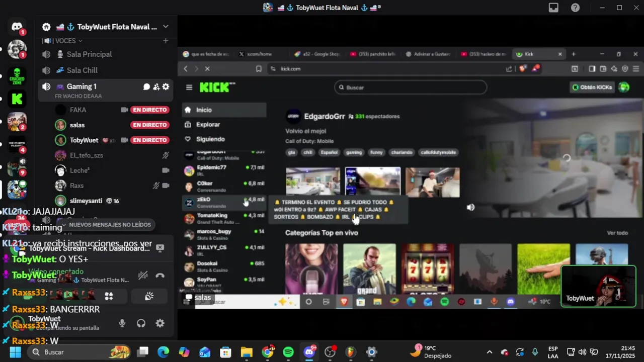Open Spotify from Windows taskbar

coord(288,352)
